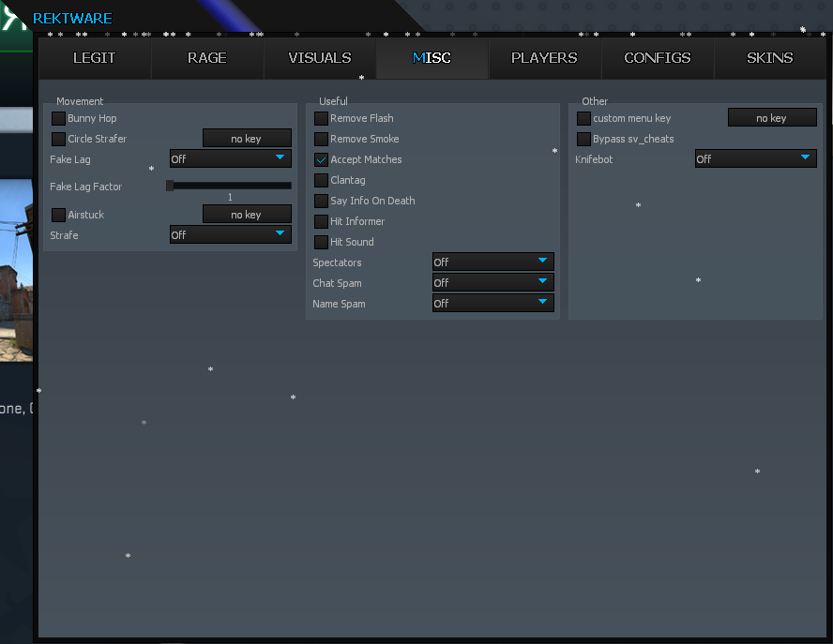Image resolution: width=833 pixels, height=644 pixels.
Task: Click the Spectators label
Action: point(337,262)
